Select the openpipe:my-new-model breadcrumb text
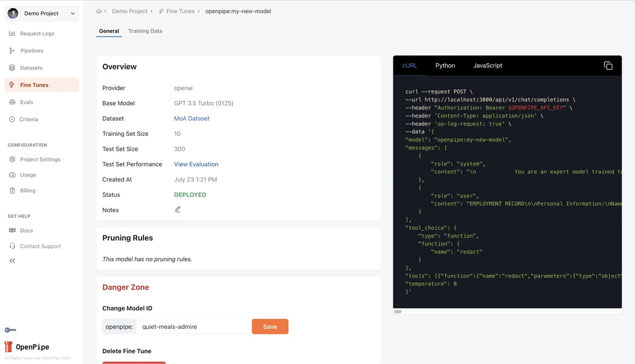Image resolution: width=635 pixels, height=364 pixels. (238, 11)
